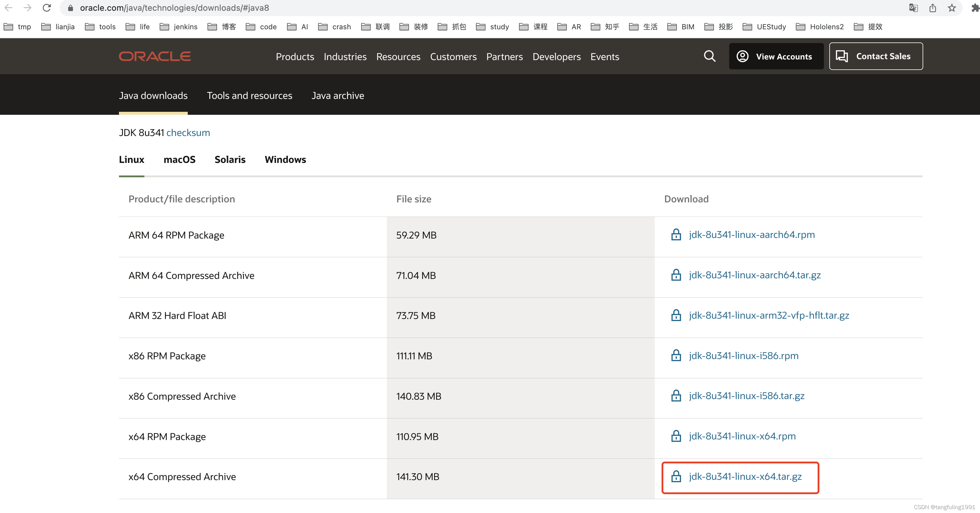Click the Oracle logo

click(x=155, y=56)
